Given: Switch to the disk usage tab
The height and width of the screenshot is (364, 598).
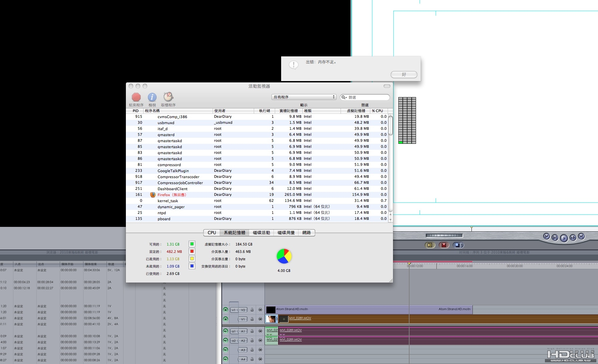Looking at the screenshot, I should point(286,233).
